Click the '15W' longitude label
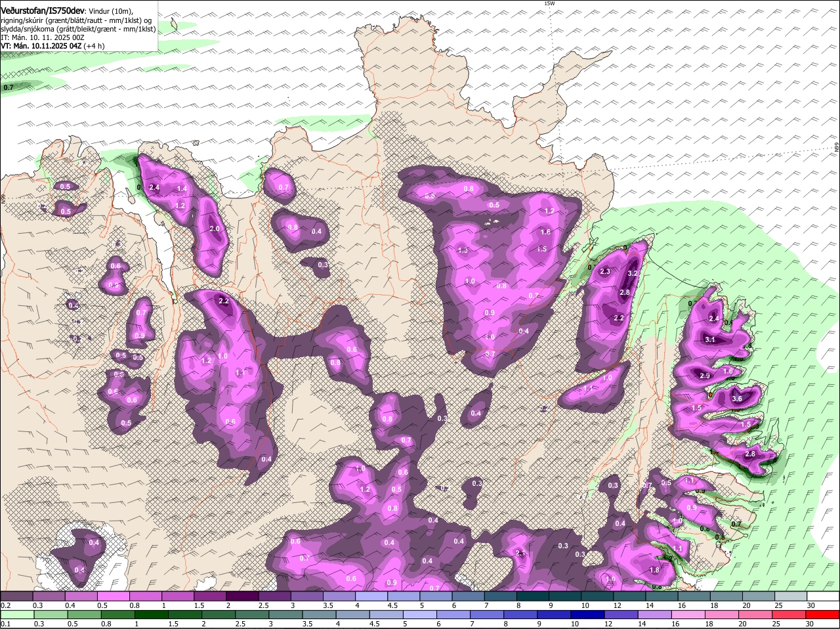The image size is (840, 629). (549, 3)
